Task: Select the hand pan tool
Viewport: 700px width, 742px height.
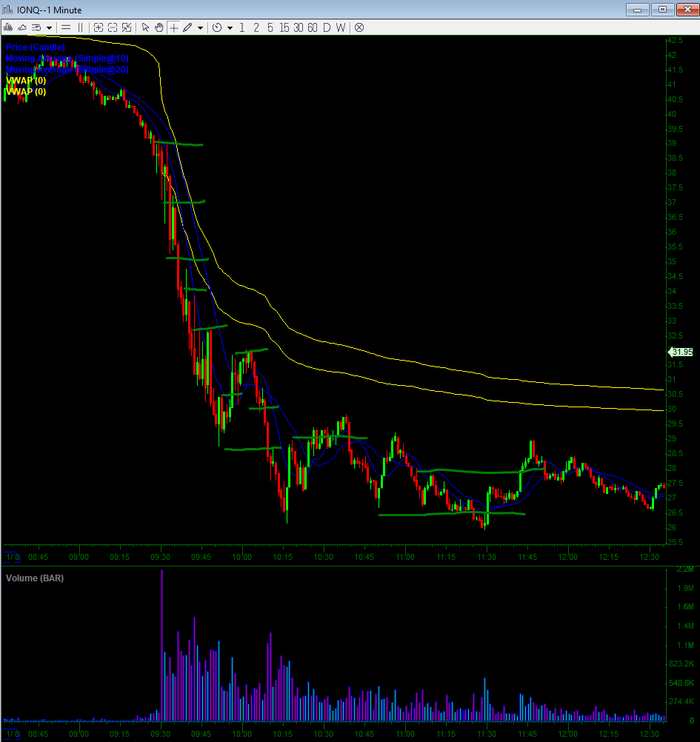Action: pyautogui.click(x=159, y=27)
